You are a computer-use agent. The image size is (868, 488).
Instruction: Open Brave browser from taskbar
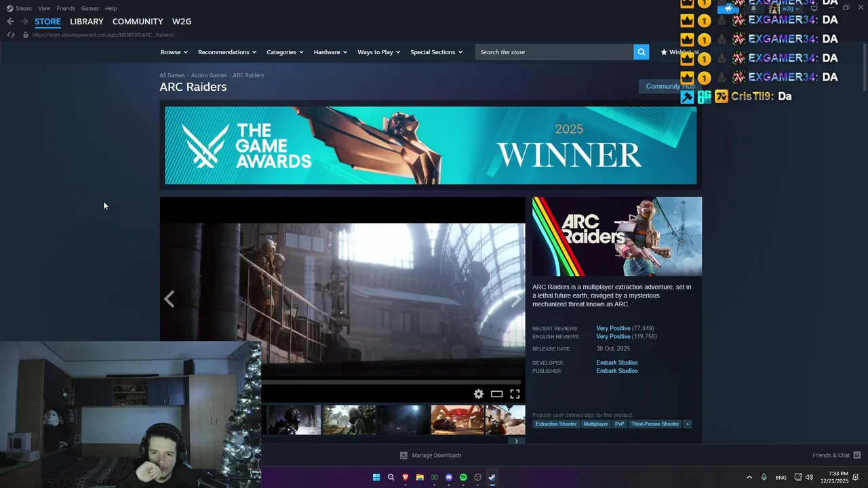406,477
